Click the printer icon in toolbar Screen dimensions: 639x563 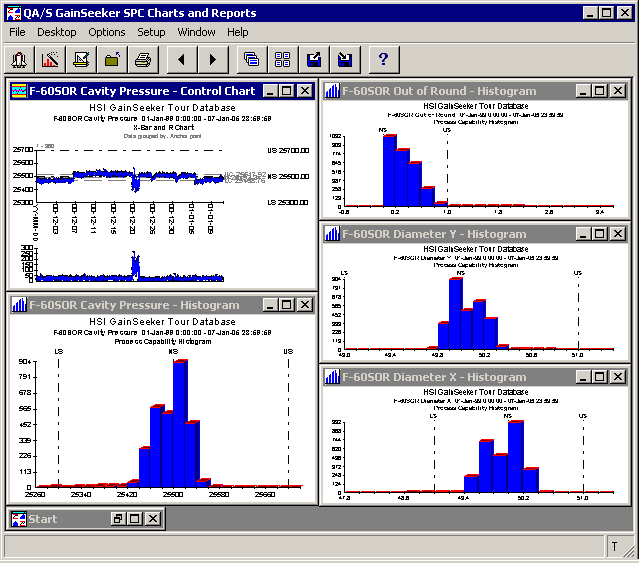[143, 59]
